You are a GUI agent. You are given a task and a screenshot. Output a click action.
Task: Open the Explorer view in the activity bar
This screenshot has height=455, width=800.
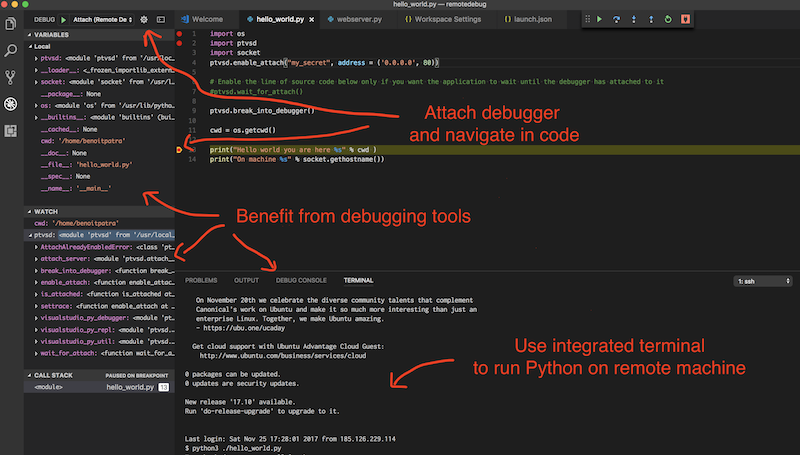(x=11, y=23)
